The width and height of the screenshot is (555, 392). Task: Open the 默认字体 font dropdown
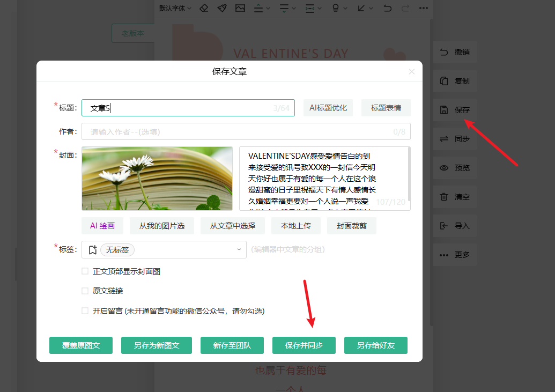click(x=175, y=8)
